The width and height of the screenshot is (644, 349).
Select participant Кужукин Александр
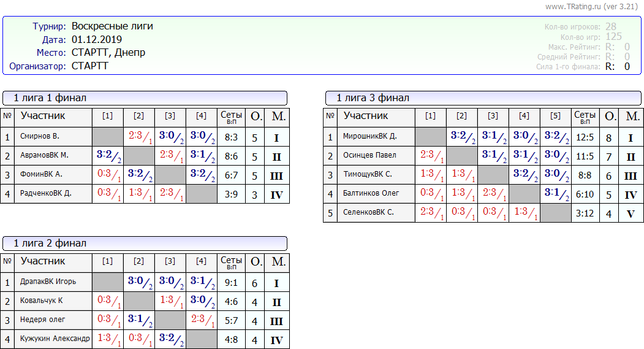55,339
